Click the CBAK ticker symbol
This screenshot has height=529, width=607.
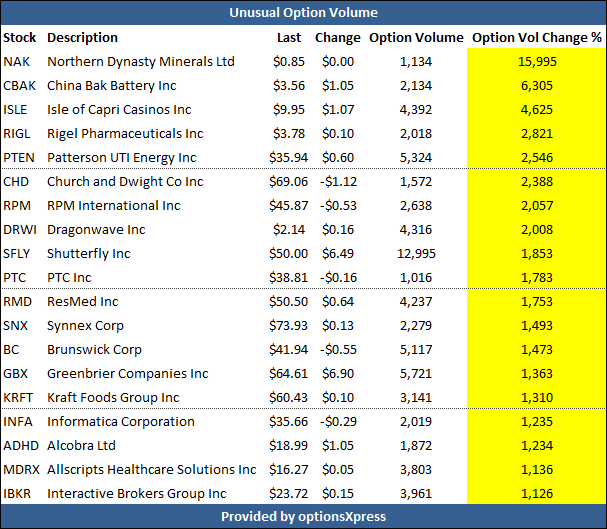(19, 86)
